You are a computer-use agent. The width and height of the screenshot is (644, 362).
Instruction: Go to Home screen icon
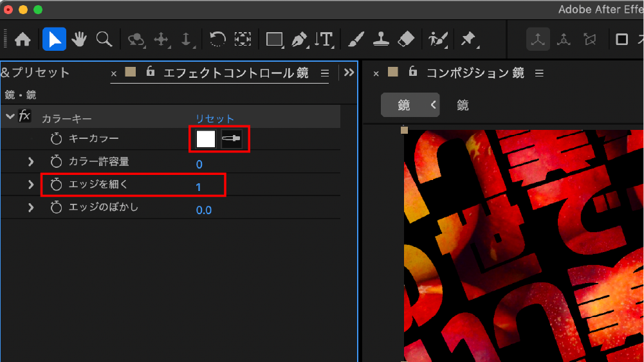pyautogui.click(x=23, y=39)
